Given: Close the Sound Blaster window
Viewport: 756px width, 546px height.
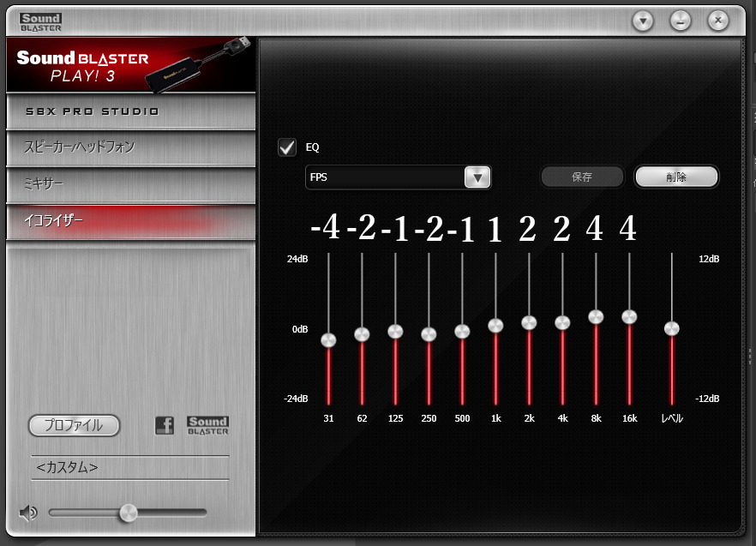Looking at the screenshot, I should 718,21.
